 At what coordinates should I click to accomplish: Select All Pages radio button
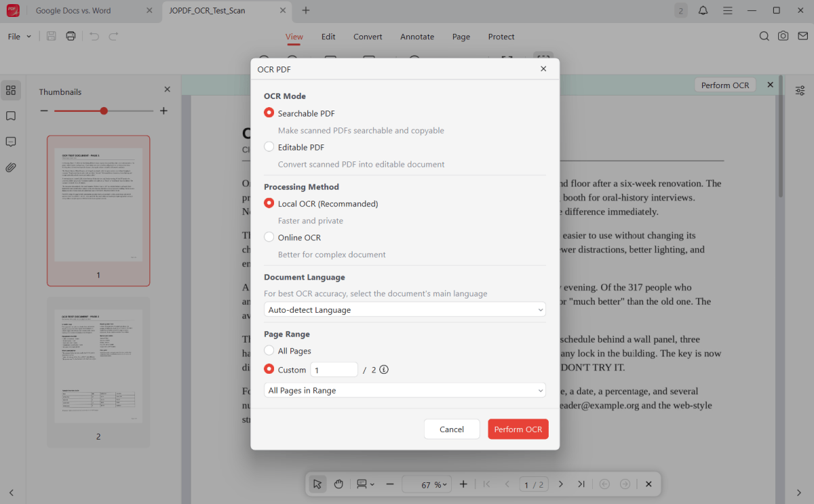point(269,351)
